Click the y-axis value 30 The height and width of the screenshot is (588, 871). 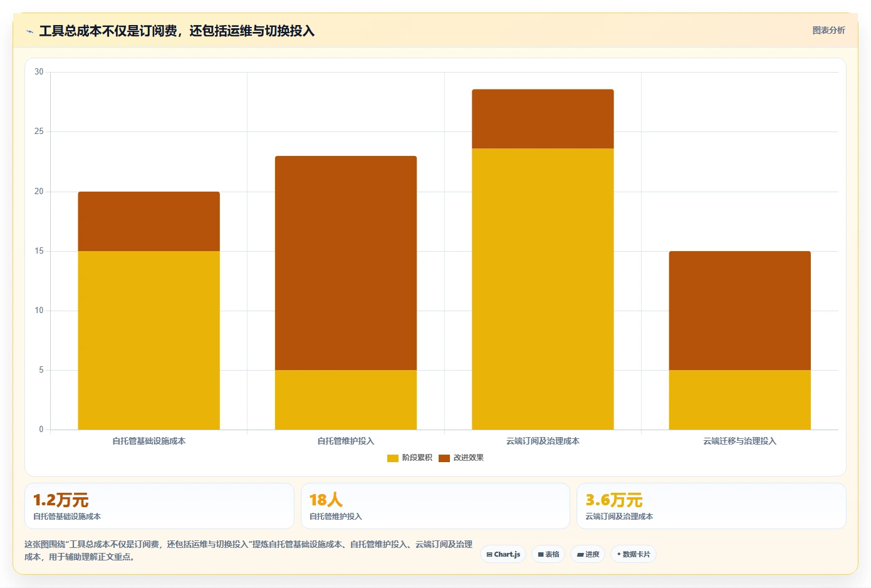click(39, 72)
